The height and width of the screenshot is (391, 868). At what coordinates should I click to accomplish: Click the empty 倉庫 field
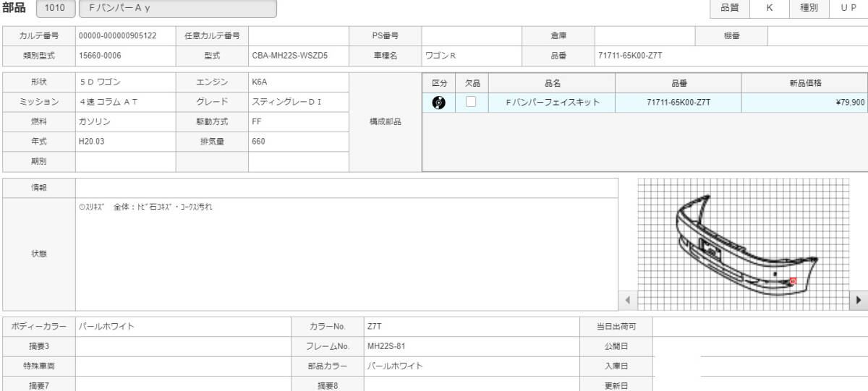click(x=644, y=35)
